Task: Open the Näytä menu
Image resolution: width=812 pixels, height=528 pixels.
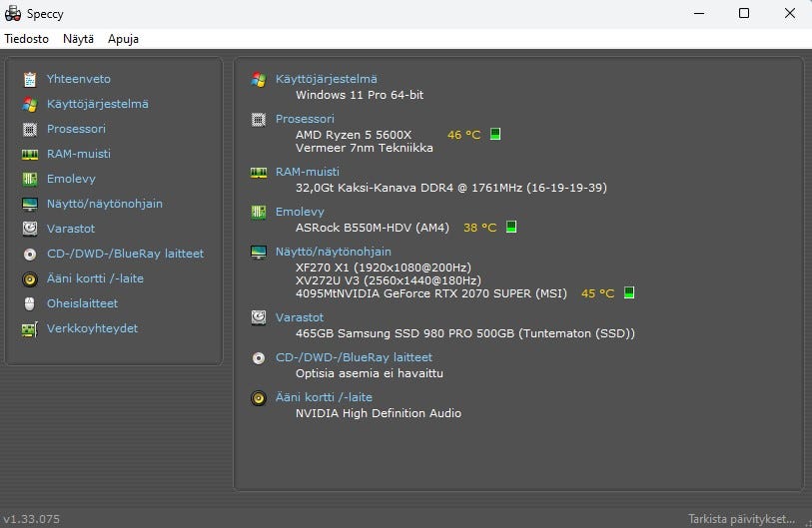Action: [78, 39]
